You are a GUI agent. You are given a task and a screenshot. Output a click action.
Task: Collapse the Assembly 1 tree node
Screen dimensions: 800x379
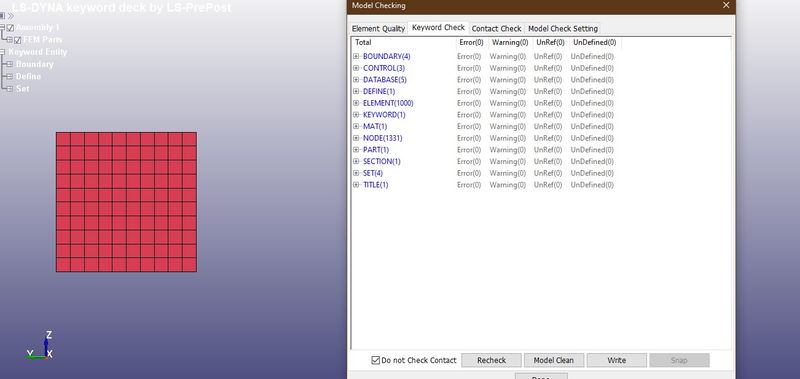[2, 28]
